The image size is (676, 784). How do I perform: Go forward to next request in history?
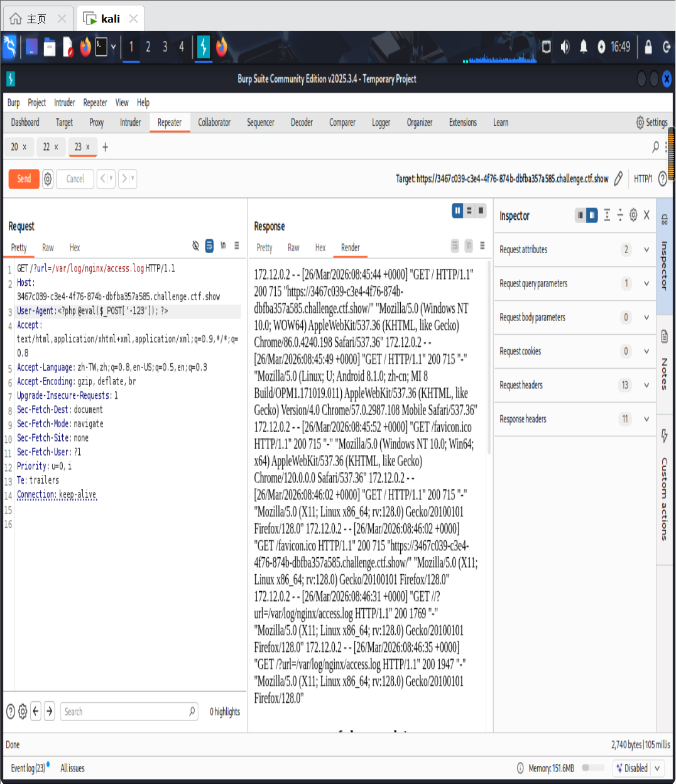tap(124, 179)
